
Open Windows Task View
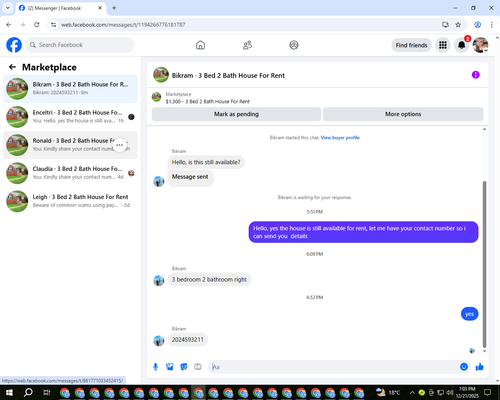pos(47,392)
